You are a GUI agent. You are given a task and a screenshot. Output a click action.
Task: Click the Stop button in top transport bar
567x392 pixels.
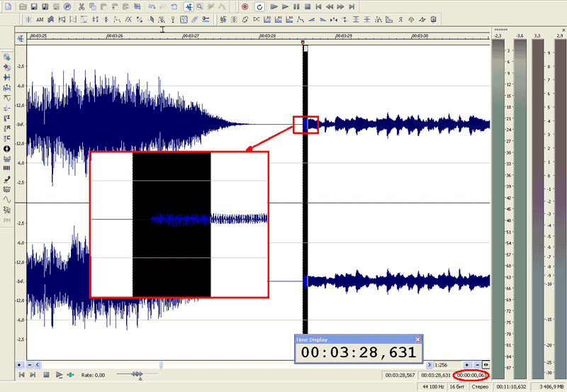click(x=308, y=6)
